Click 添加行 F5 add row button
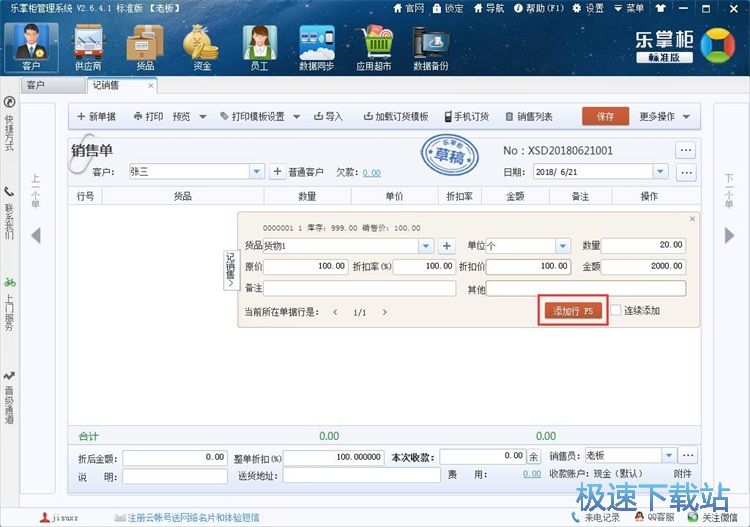Screen dimensions: 750x527 (x=573, y=311)
